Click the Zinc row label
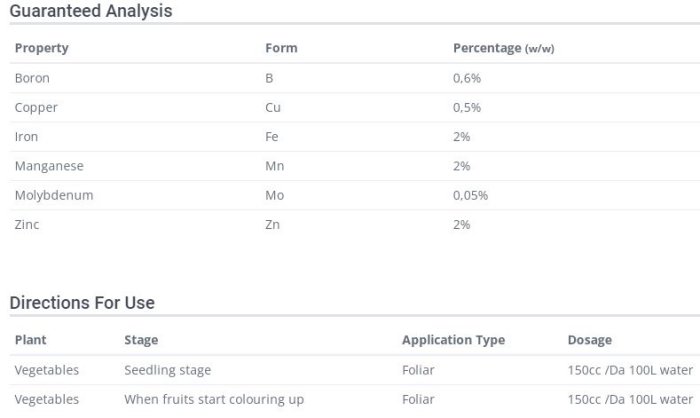 point(27,224)
